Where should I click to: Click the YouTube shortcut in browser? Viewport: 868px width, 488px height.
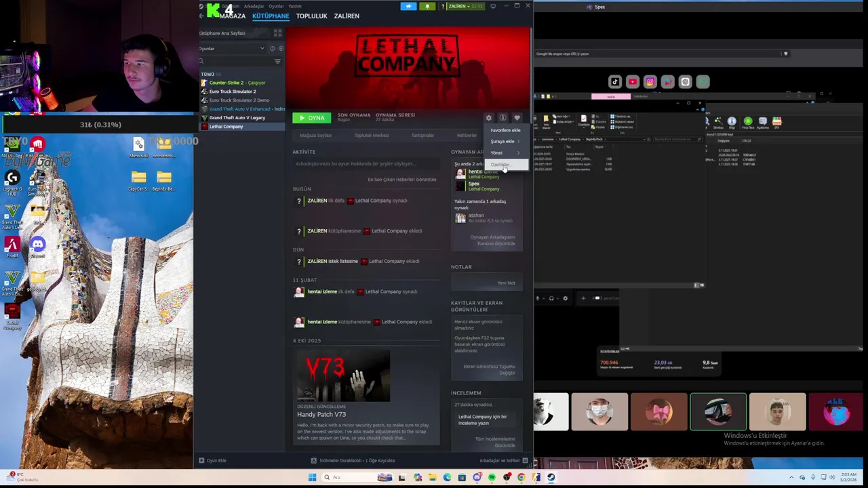pyautogui.click(x=633, y=82)
